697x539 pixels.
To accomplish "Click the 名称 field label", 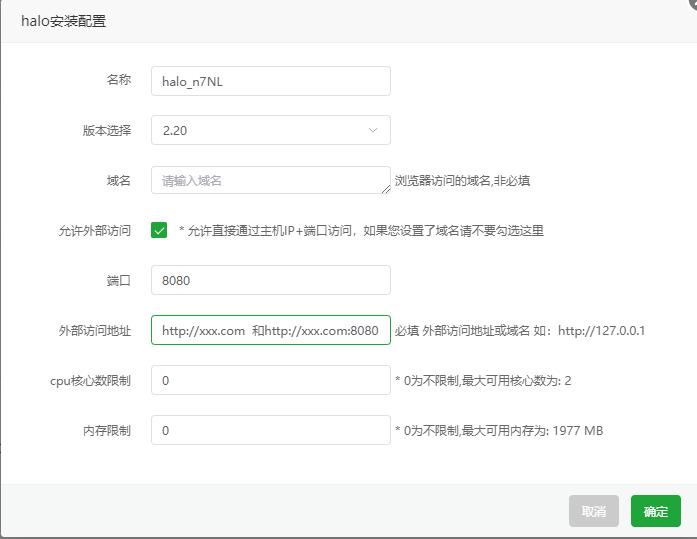I will point(119,80).
